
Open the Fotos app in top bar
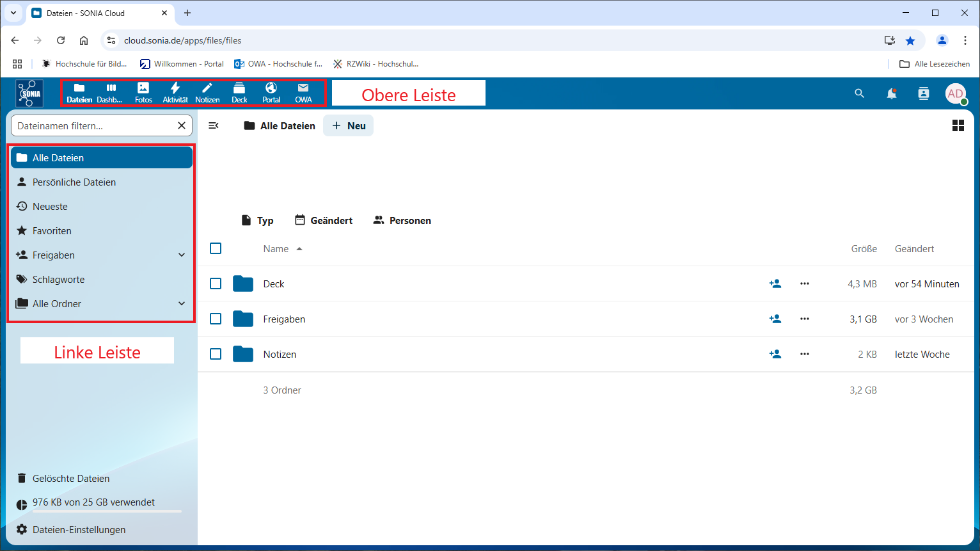[x=143, y=92]
